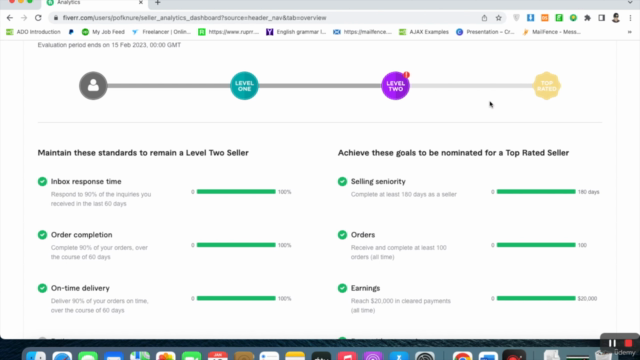Open the Presentation – Cr... bookmark
Screen dimensions: 640x360
(x=485, y=32)
